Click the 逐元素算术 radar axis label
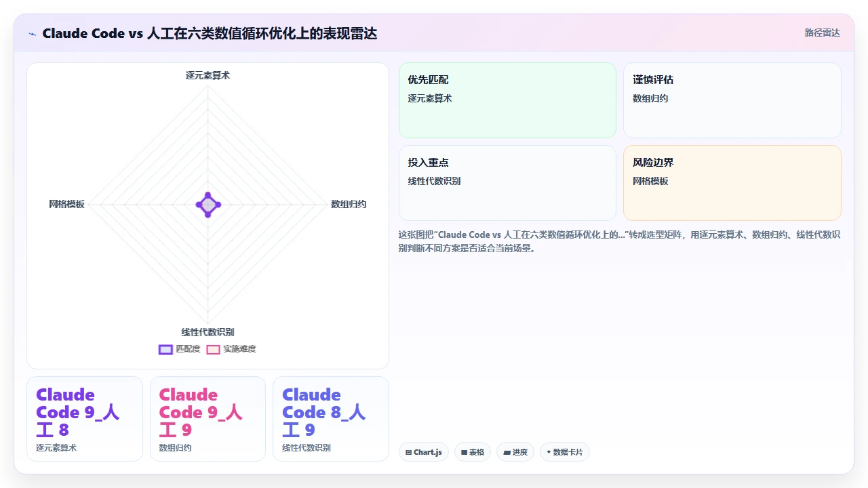 click(x=208, y=75)
